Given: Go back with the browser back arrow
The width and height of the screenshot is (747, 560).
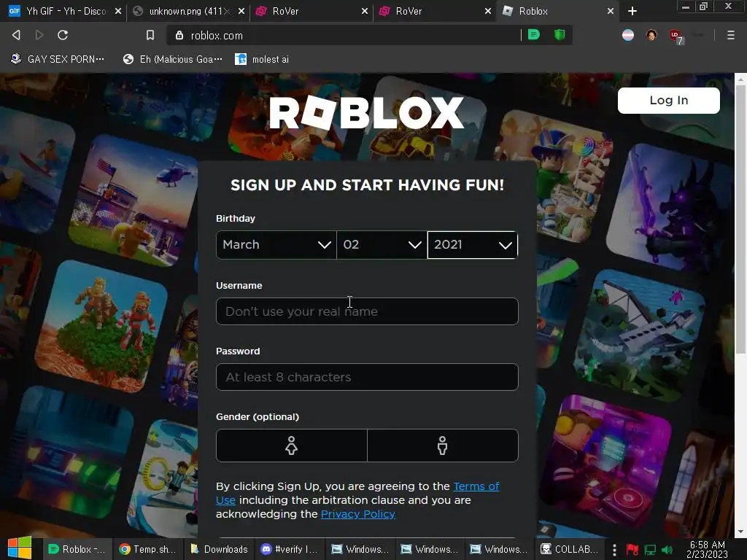Looking at the screenshot, I should point(16,35).
